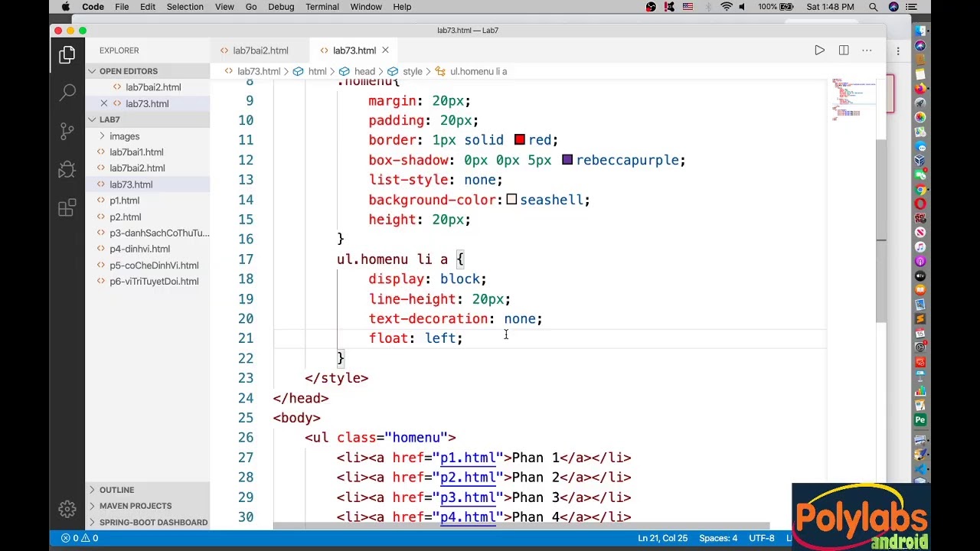
Task: Open the Selection menu
Action: tap(185, 7)
